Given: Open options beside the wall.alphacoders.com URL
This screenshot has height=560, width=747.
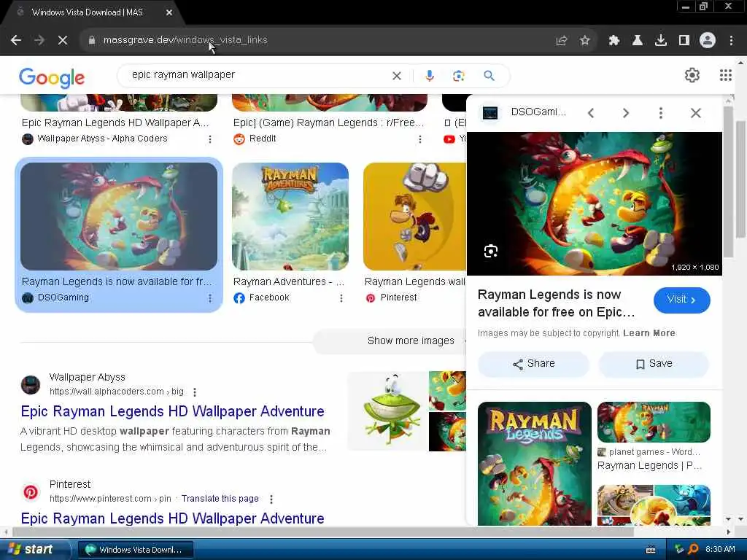Looking at the screenshot, I should 194,392.
